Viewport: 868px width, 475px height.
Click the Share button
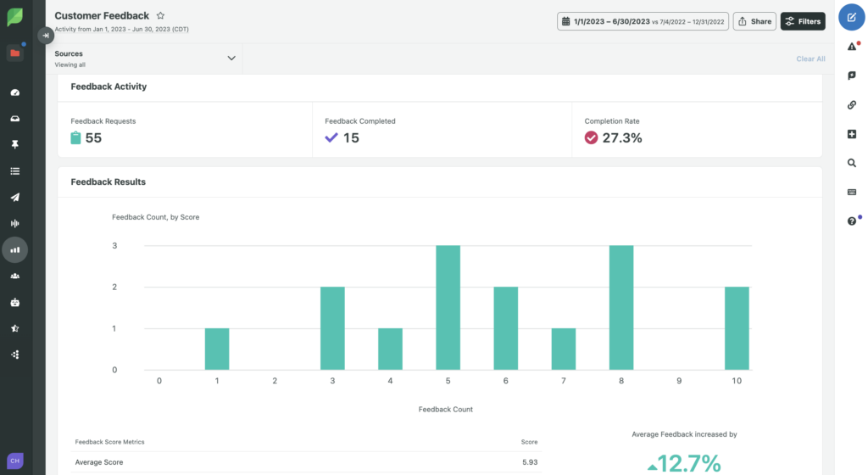click(754, 21)
